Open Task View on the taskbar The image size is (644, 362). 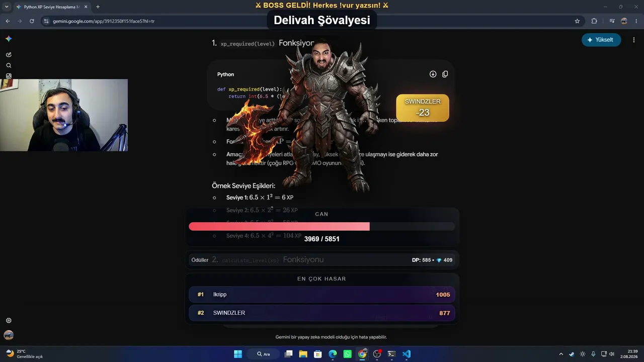(x=288, y=354)
